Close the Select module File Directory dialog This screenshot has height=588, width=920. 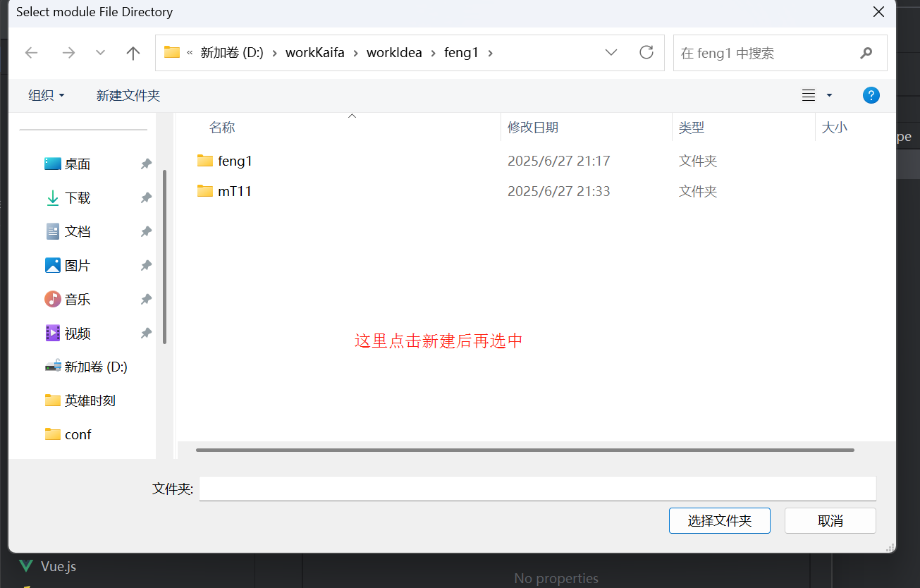(878, 12)
